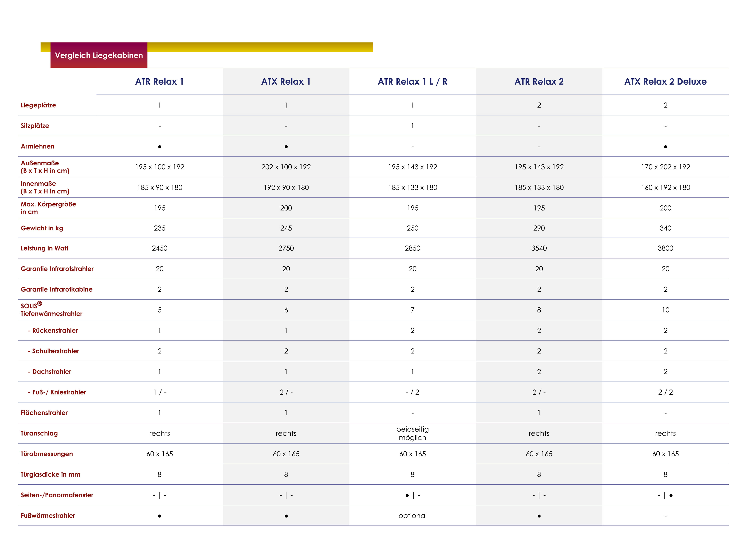Click the ATR Relax 1 L / R header
This screenshot has height=560, width=747.
412,82
